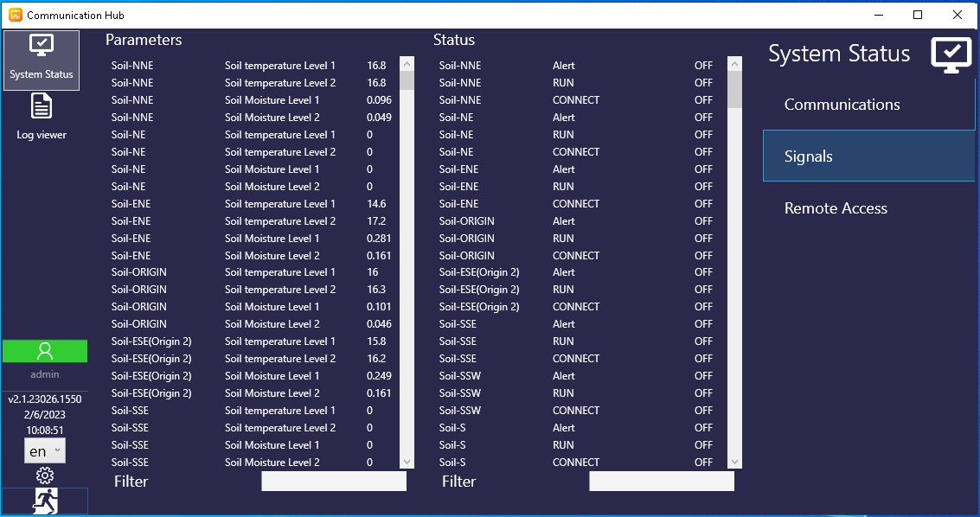980x517 pixels.
Task: Open the Log viewer icon
Action: pyautogui.click(x=42, y=116)
